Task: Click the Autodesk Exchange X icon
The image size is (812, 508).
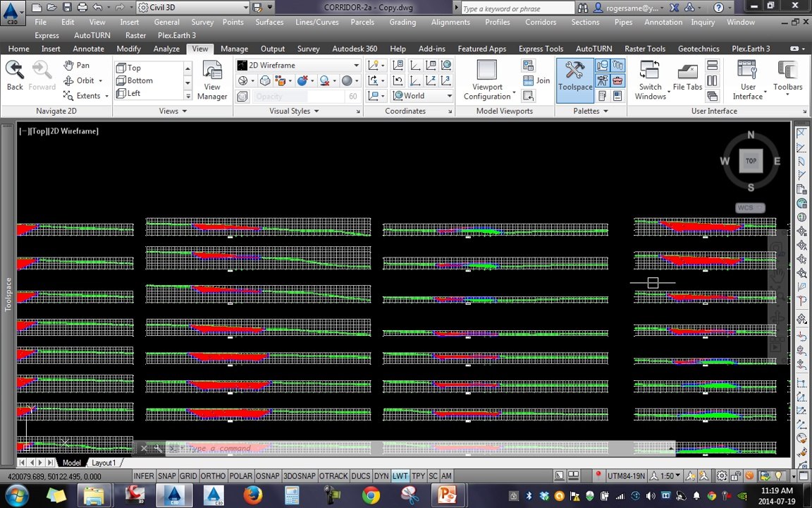Action: (675, 8)
